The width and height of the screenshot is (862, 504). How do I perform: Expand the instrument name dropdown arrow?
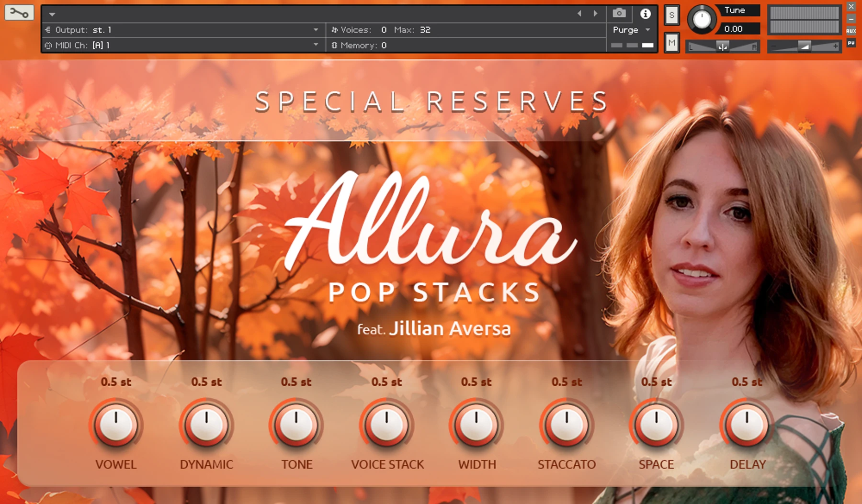click(x=52, y=14)
